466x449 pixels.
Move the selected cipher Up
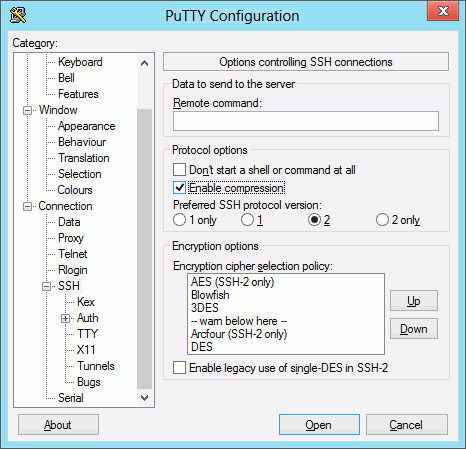pyautogui.click(x=414, y=300)
